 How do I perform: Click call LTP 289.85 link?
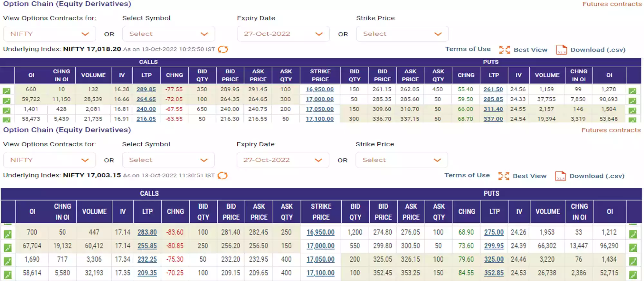[x=146, y=89]
